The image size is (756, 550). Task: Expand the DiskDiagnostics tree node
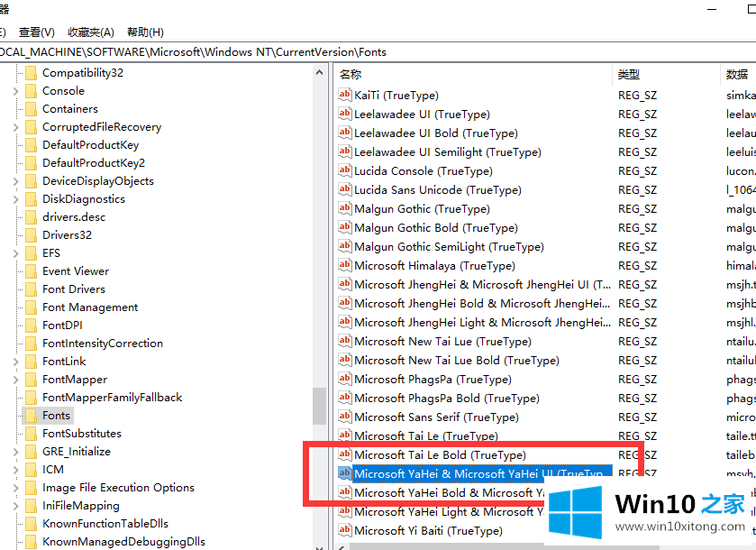pos(15,199)
